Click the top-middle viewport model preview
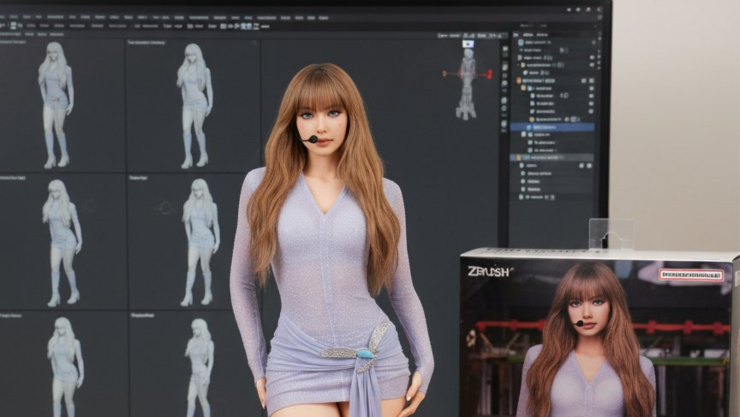Image resolution: width=740 pixels, height=417 pixels. coord(193,103)
